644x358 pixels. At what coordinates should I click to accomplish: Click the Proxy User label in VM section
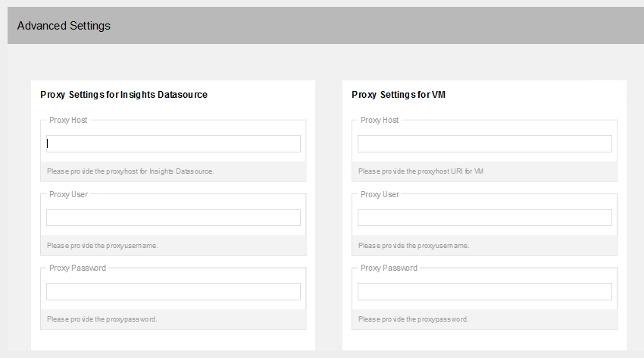(380, 194)
